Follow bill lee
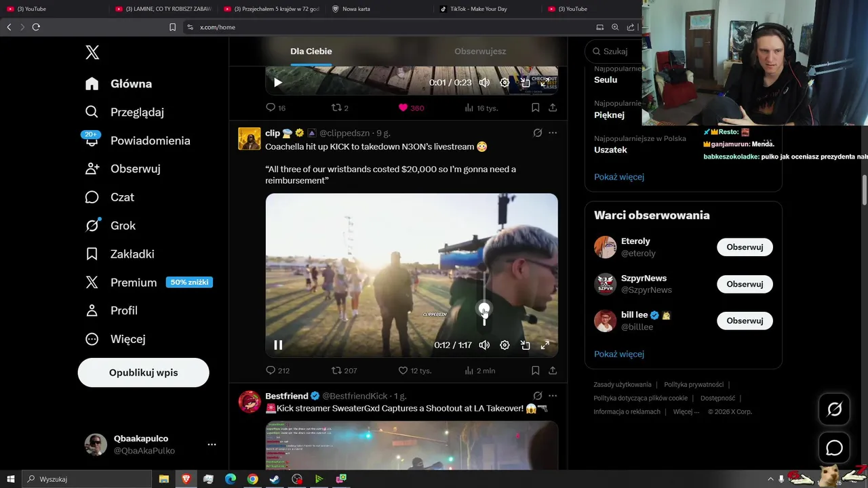The width and height of the screenshot is (868, 488). [745, 321]
